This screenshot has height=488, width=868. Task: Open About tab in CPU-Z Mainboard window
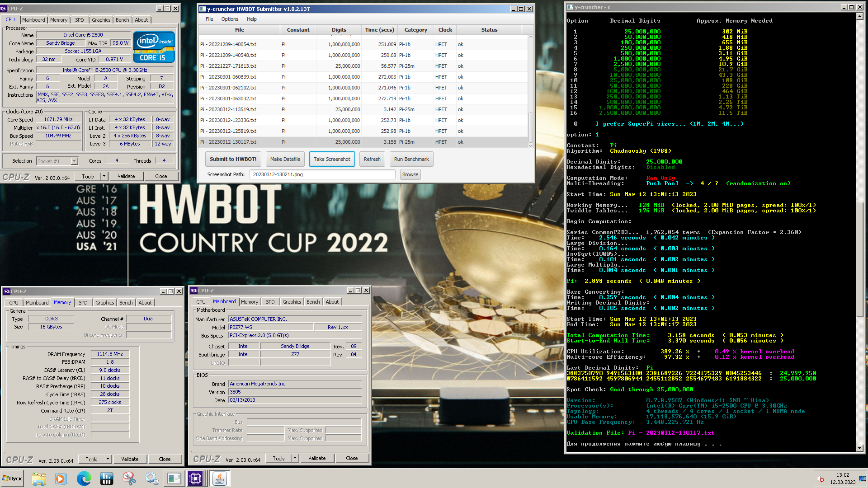(x=332, y=302)
